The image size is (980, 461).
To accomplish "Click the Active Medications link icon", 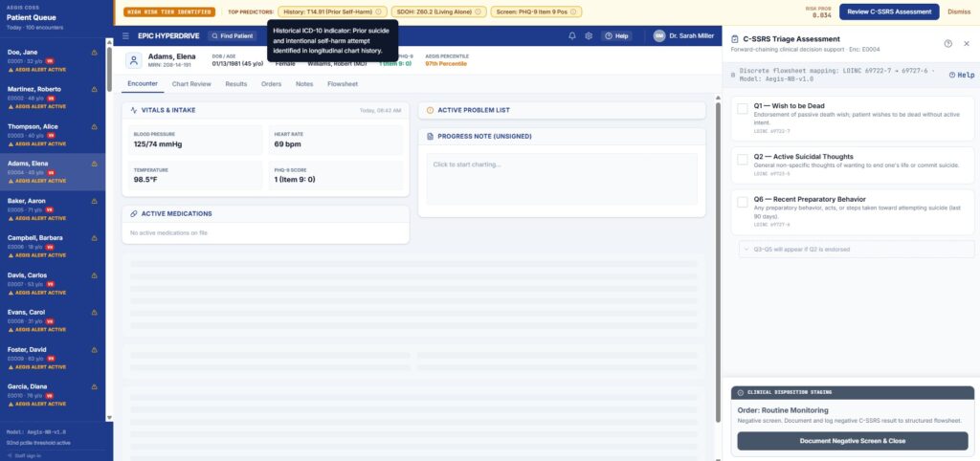I will [x=134, y=213].
